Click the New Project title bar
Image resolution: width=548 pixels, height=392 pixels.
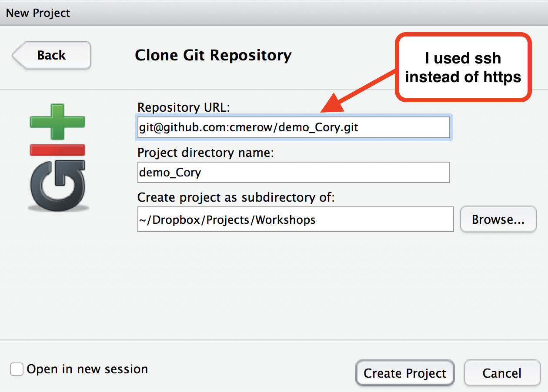(x=274, y=13)
